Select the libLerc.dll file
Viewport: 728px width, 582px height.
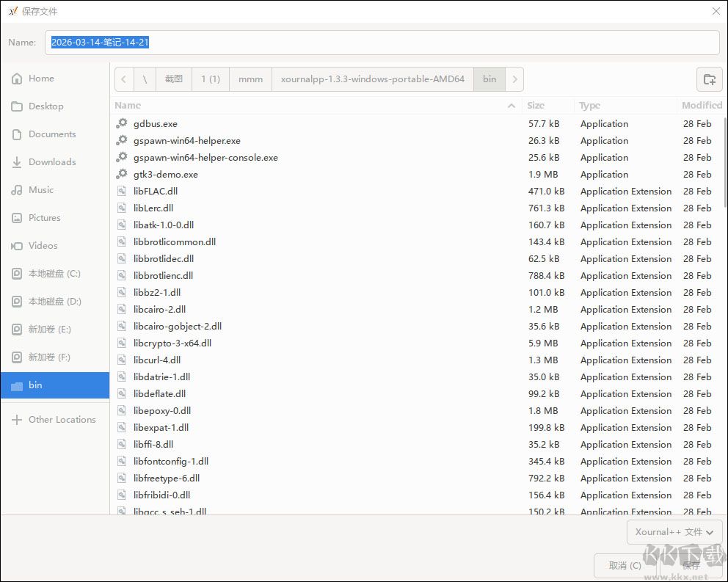(x=417, y=208)
